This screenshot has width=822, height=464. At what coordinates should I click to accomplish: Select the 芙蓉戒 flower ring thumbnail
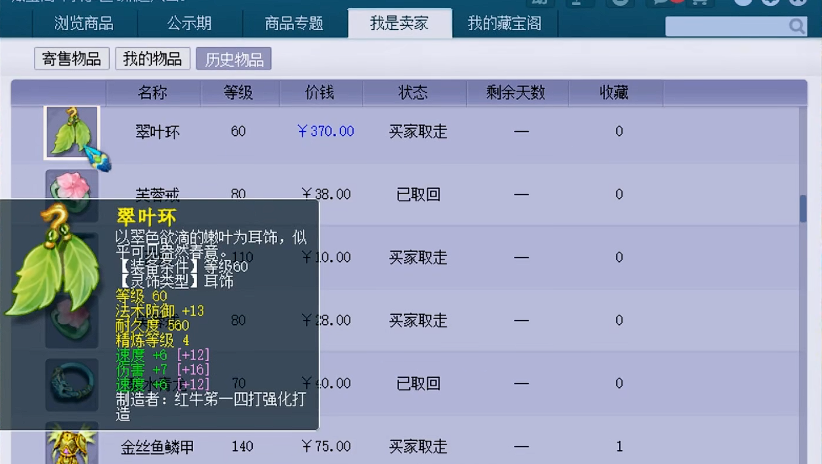[72, 185]
